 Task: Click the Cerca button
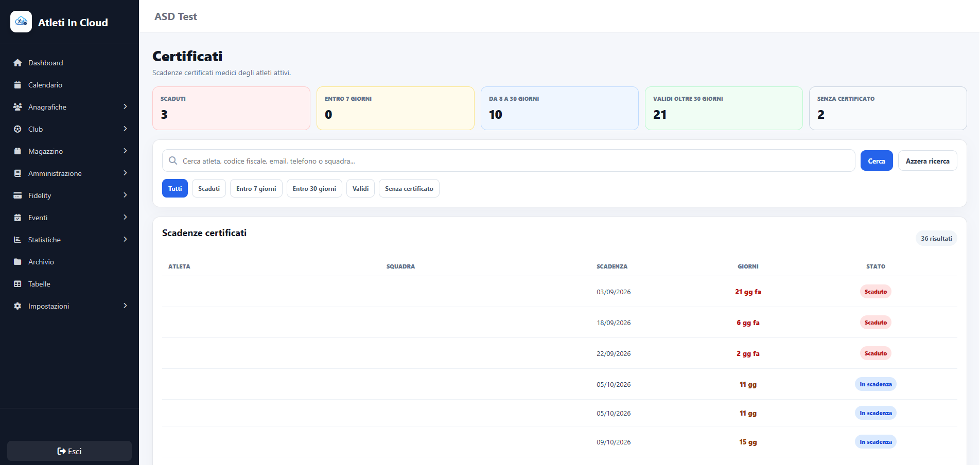(877, 161)
